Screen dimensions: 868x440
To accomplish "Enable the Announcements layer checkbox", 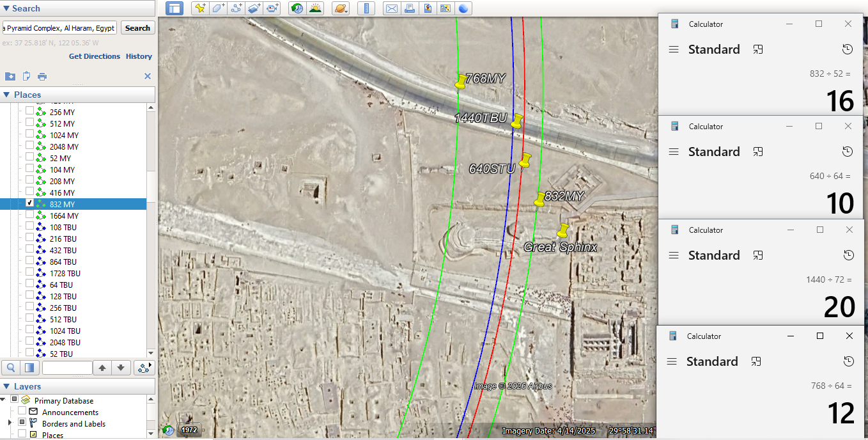I will [x=22, y=411].
